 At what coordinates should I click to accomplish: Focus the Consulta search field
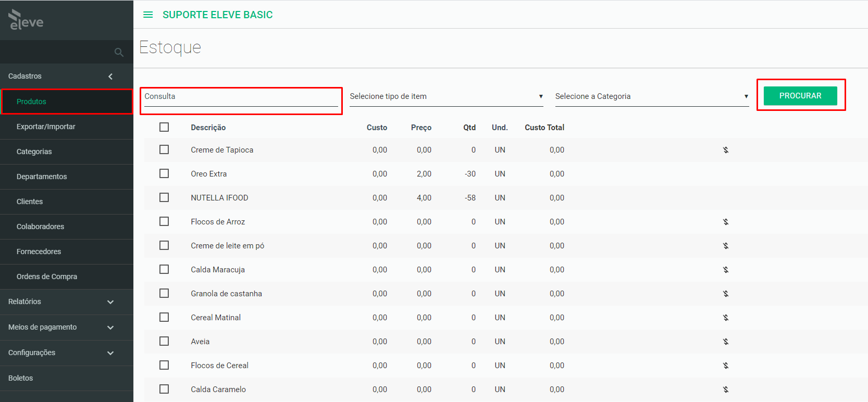pos(241,97)
